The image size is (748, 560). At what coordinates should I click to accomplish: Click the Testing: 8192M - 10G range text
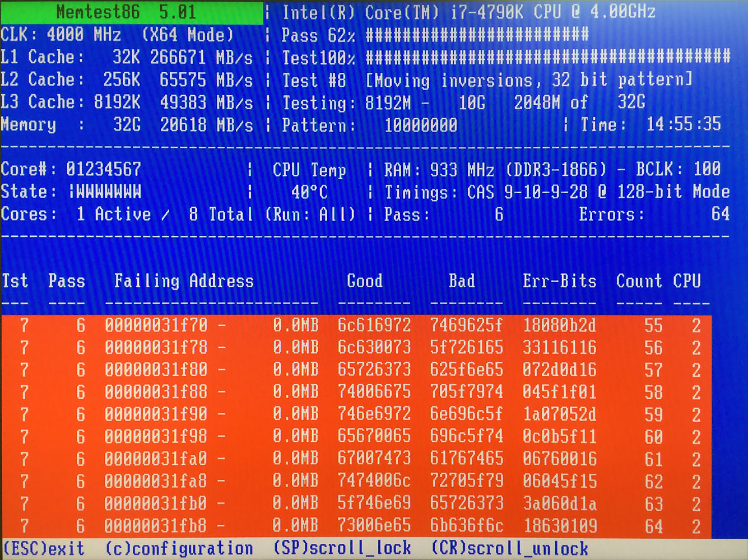(384, 102)
